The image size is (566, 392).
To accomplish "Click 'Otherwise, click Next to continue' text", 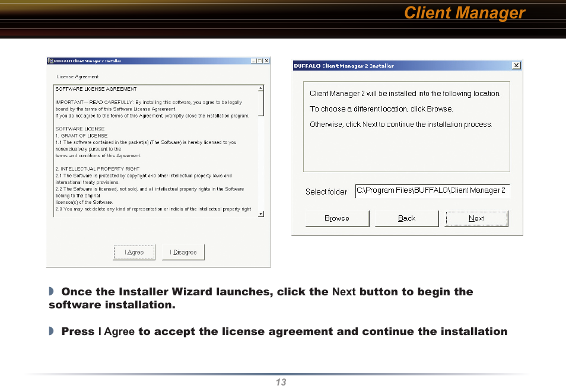I will 400,125.
